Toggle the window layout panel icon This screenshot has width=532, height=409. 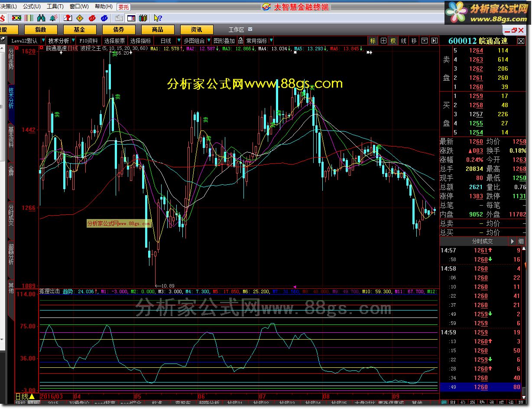click(x=131, y=18)
